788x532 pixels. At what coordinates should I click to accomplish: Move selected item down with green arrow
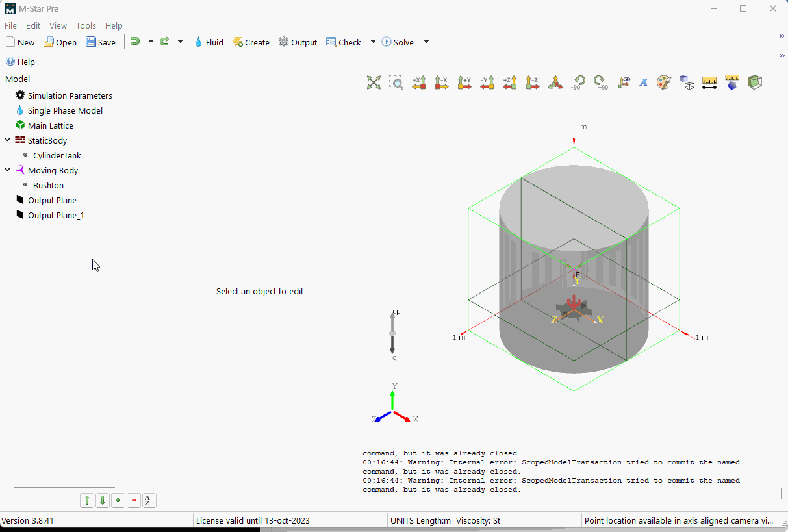click(103, 500)
